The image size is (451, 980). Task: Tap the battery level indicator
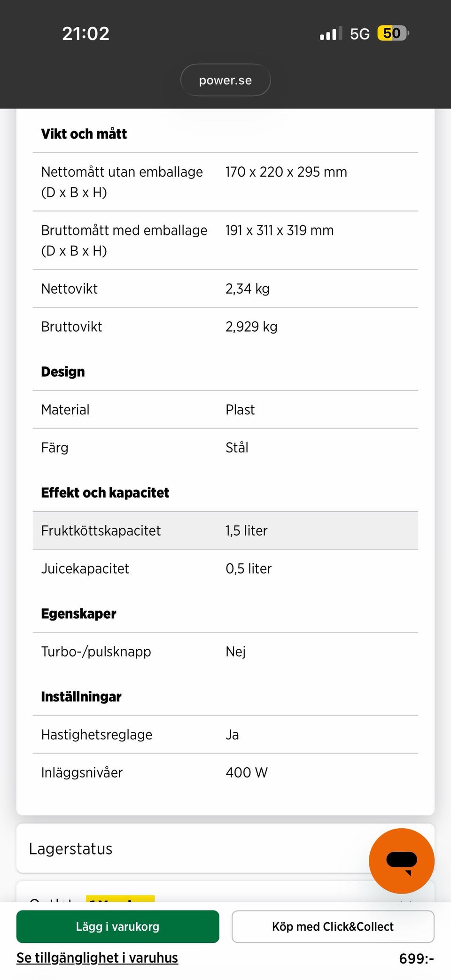click(x=393, y=33)
